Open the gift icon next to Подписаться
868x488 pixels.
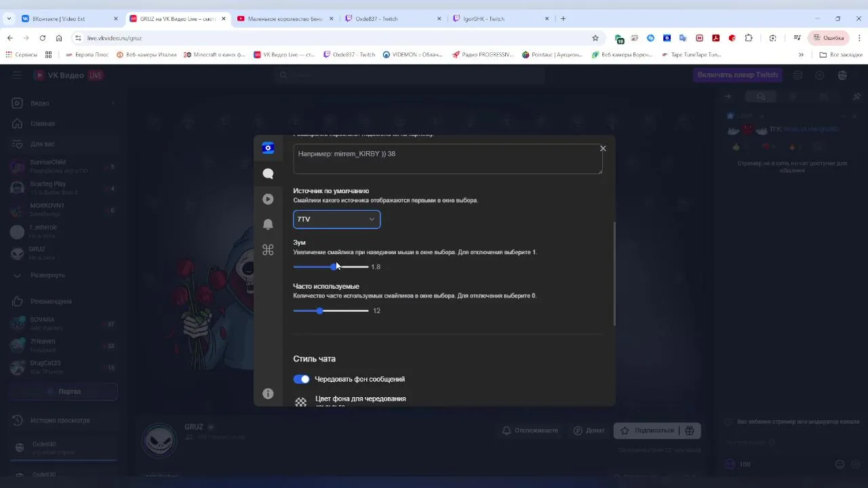click(x=690, y=430)
